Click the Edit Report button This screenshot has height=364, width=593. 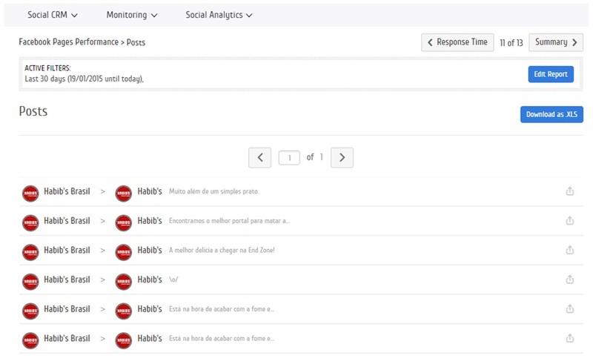550,74
